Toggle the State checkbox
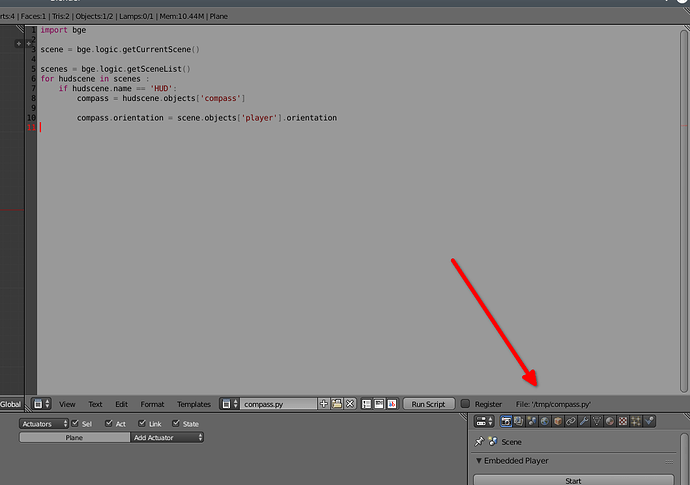690x485 pixels. click(176, 423)
